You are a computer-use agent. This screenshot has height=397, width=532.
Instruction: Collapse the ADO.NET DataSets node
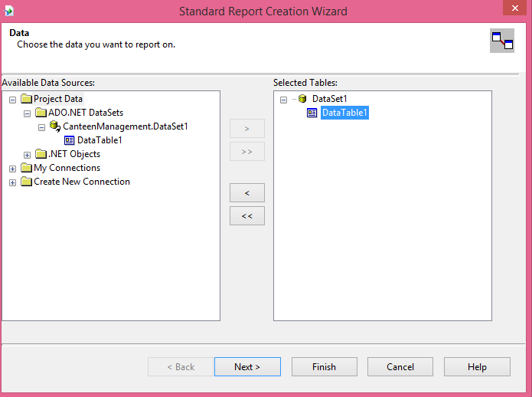pos(28,113)
